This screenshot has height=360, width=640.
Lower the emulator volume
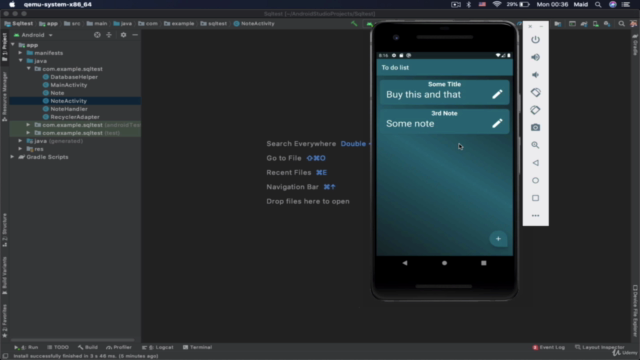(x=535, y=75)
